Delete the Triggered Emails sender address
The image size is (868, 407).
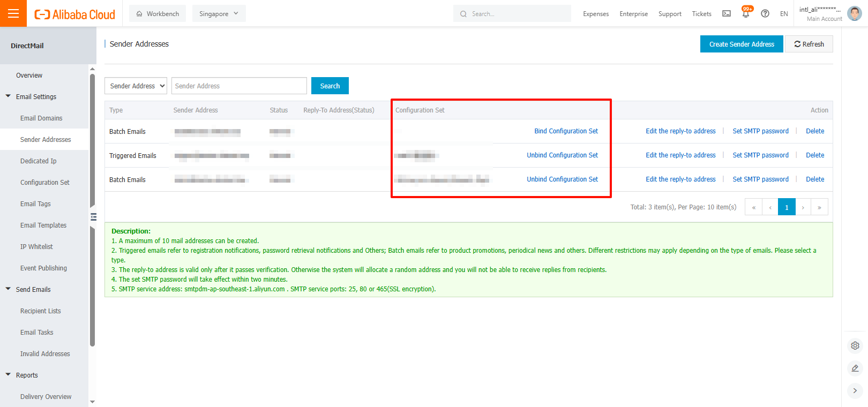pyautogui.click(x=815, y=155)
